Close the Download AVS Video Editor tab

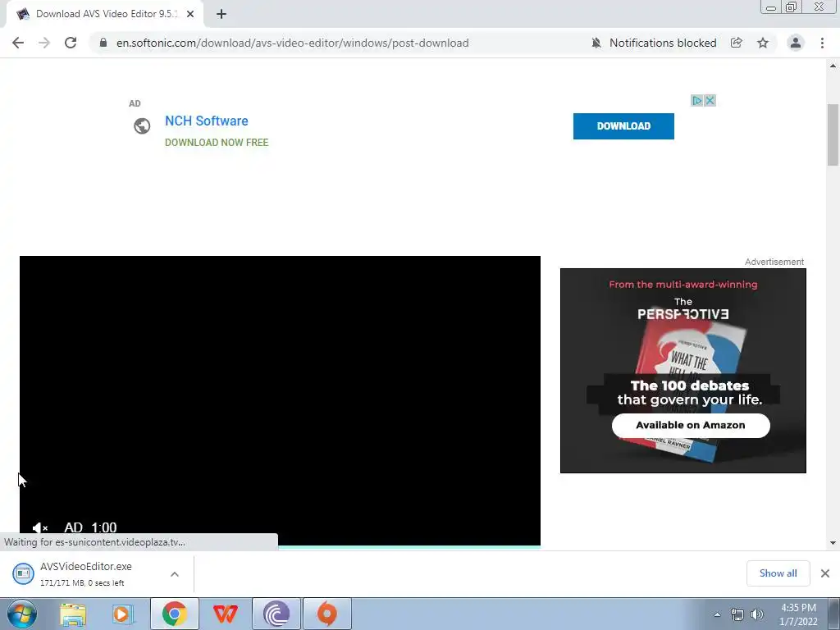(190, 14)
